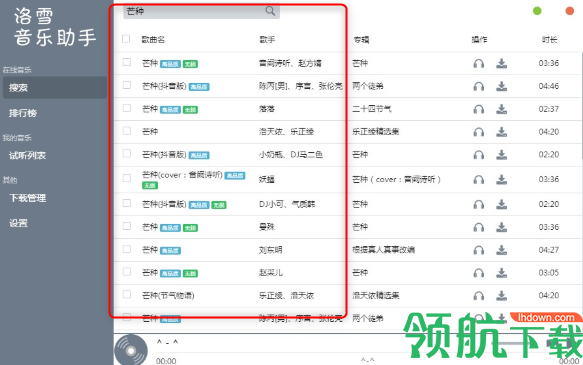The height and width of the screenshot is (365, 583).
Task: Click the magnifier icon in the search box
Action: coord(270,11)
